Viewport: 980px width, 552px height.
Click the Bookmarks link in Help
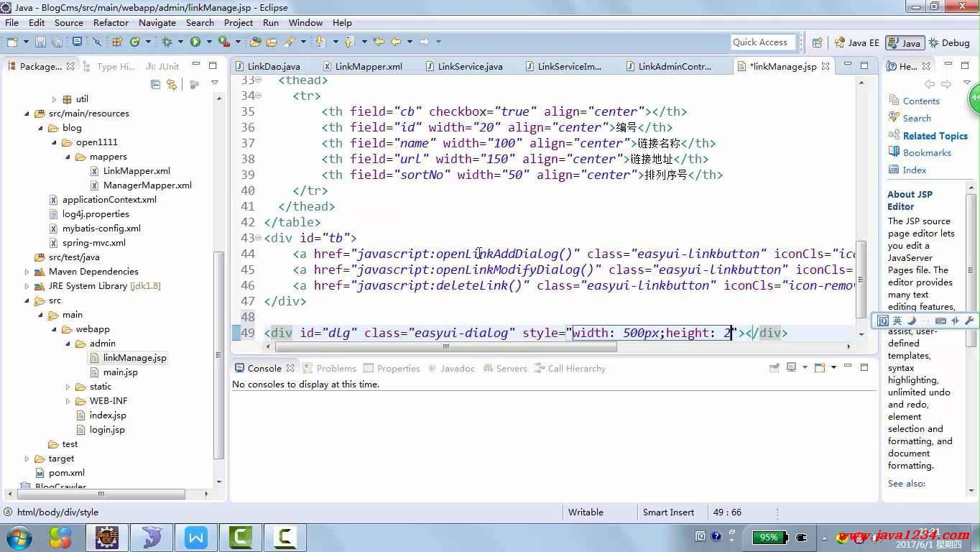pos(927,153)
